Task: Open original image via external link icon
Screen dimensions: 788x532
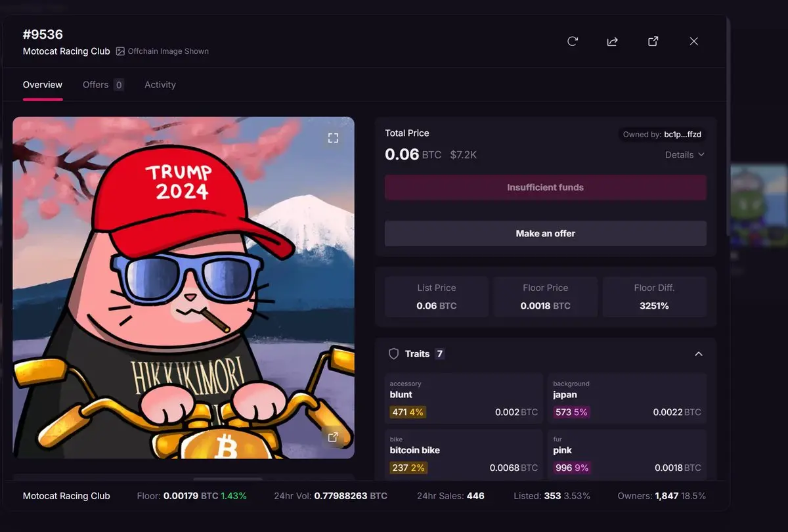Action: 333,437
